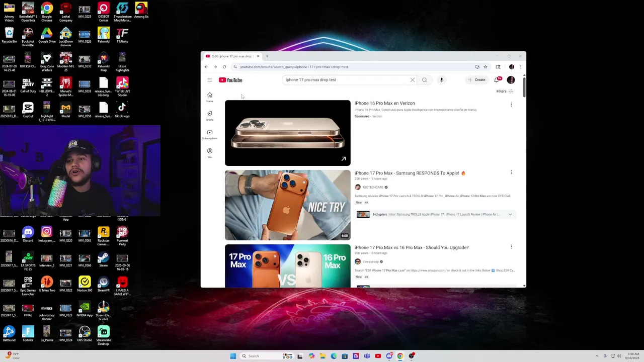Open Shorts in YouTube sidebar

coord(210,116)
